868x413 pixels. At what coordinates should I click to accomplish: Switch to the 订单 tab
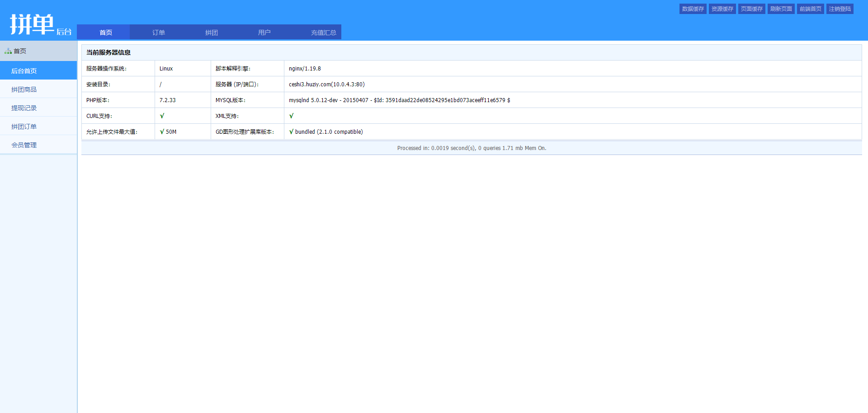[159, 33]
